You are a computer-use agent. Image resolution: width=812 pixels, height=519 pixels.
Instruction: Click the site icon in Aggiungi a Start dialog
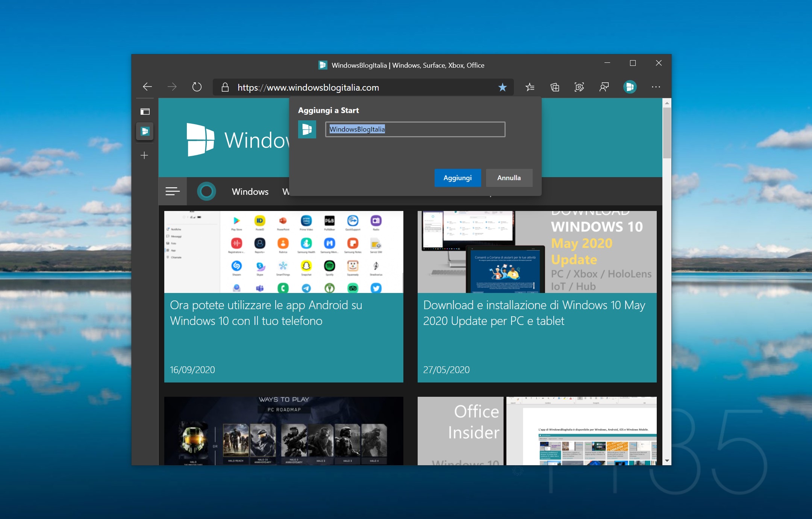pos(307,129)
